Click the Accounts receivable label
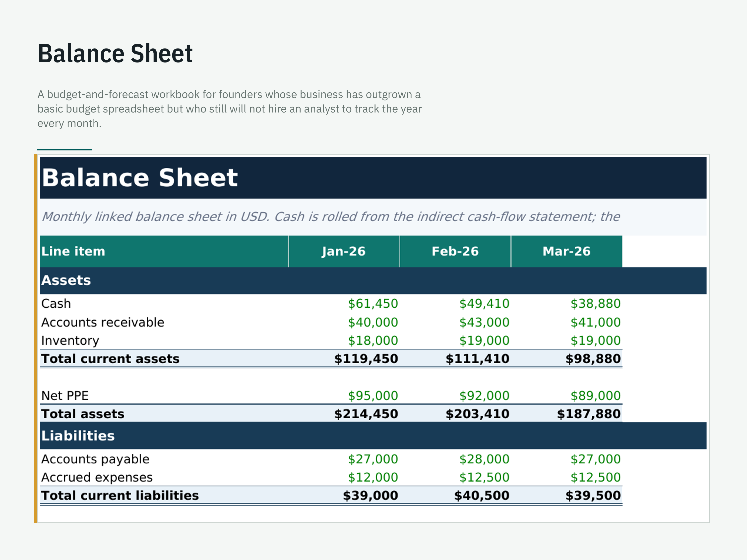The image size is (747, 560). 103,322
